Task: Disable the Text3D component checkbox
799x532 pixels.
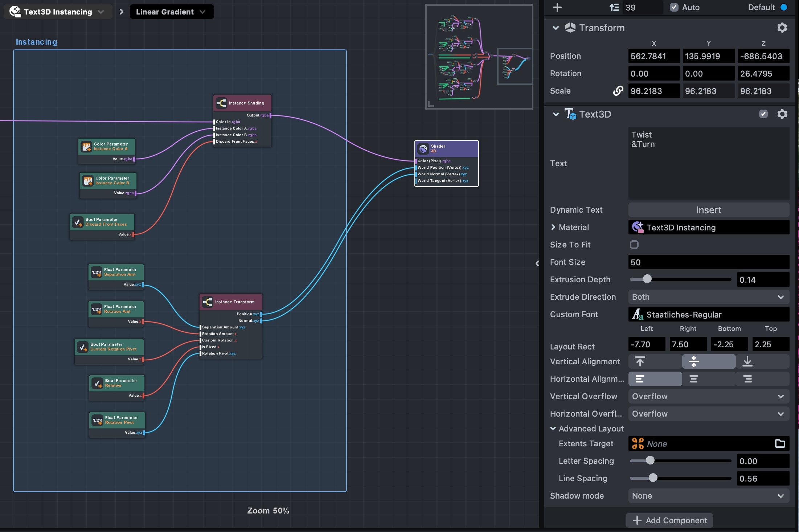Action: pyautogui.click(x=763, y=114)
